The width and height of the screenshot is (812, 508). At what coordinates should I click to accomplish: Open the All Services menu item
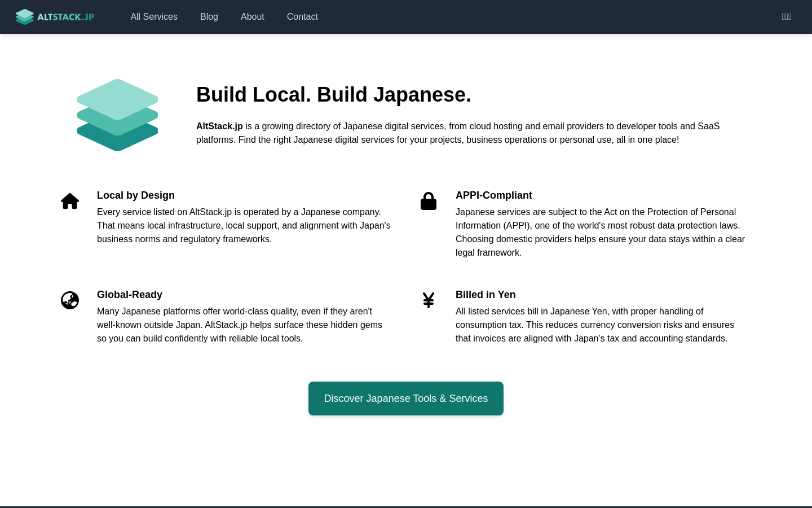pos(154,17)
